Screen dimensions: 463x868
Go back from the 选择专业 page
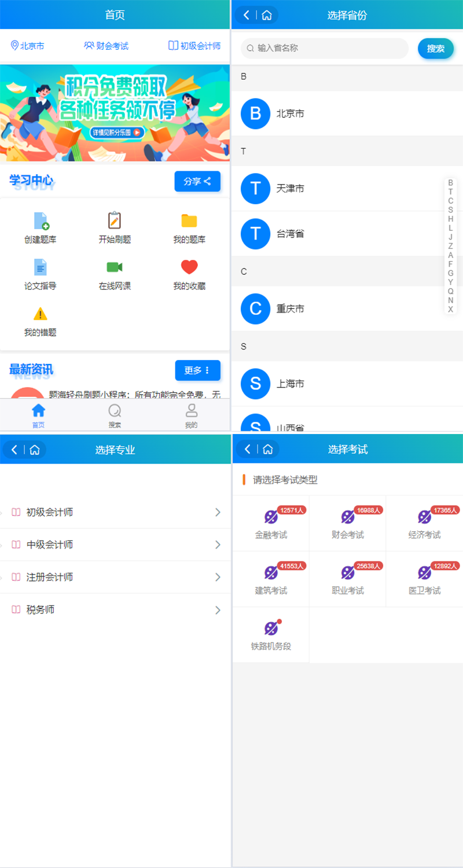point(14,450)
